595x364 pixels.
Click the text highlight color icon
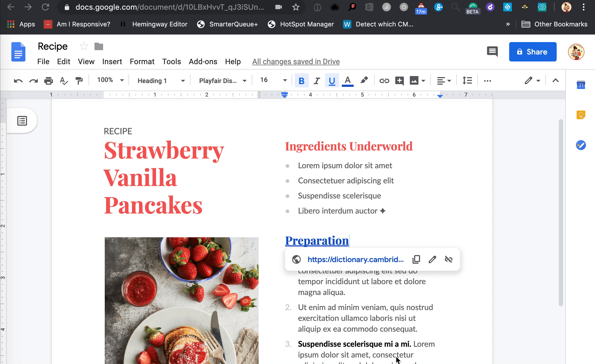[364, 81]
